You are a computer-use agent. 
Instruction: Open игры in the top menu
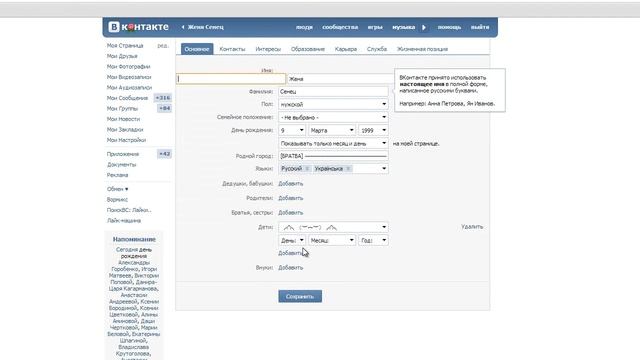pyautogui.click(x=375, y=27)
